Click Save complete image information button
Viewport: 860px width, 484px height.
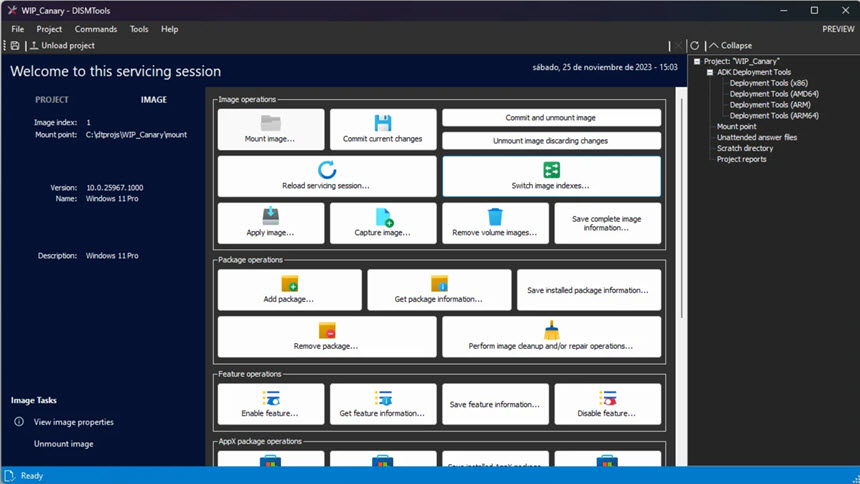pos(607,223)
